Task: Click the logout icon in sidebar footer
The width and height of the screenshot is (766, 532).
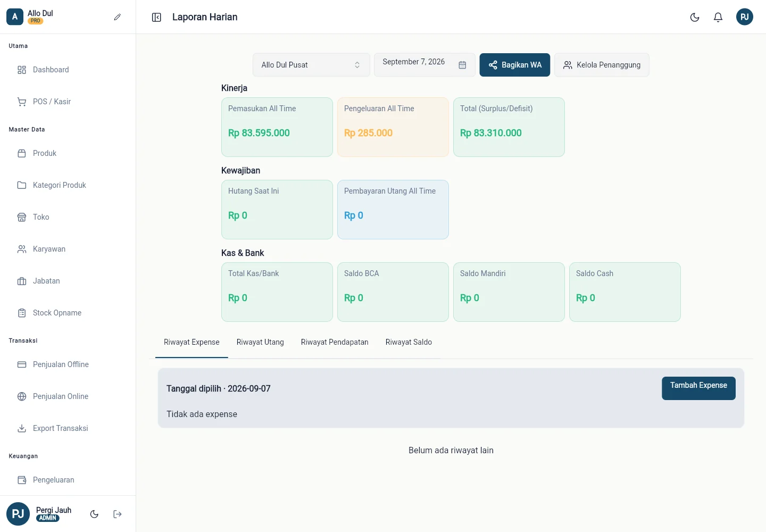Action: coord(118,514)
